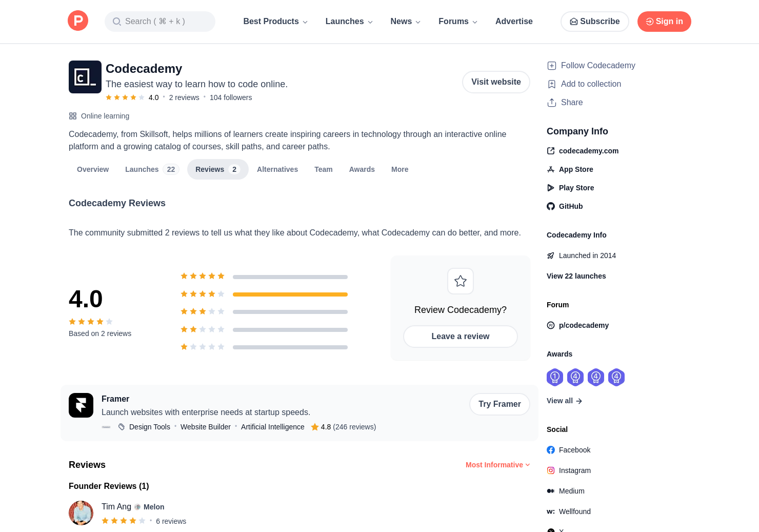Click the first award badge
759x532 pixels.
555,377
